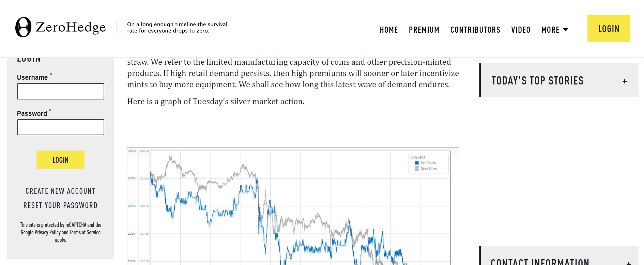644x265 pixels.
Task: Open the Premium menu item
Action: coord(424,30)
